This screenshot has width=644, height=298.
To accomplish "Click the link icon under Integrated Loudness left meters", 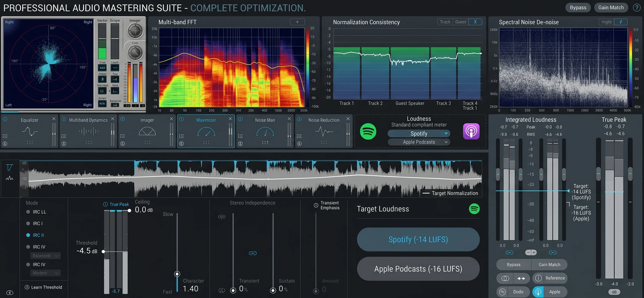I will pyautogui.click(x=509, y=253).
